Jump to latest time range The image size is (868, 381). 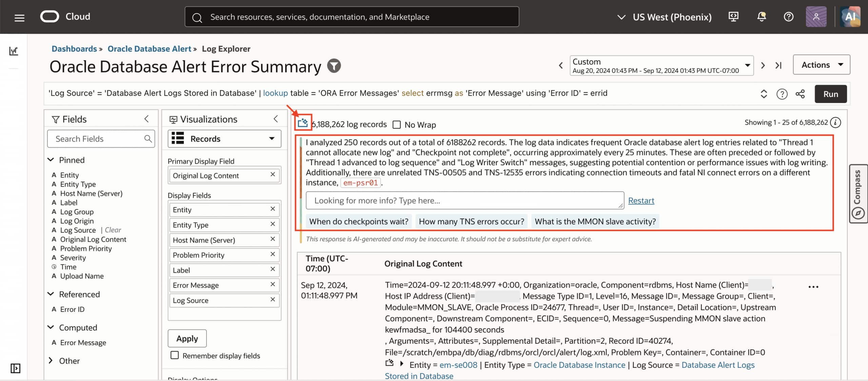(x=778, y=65)
